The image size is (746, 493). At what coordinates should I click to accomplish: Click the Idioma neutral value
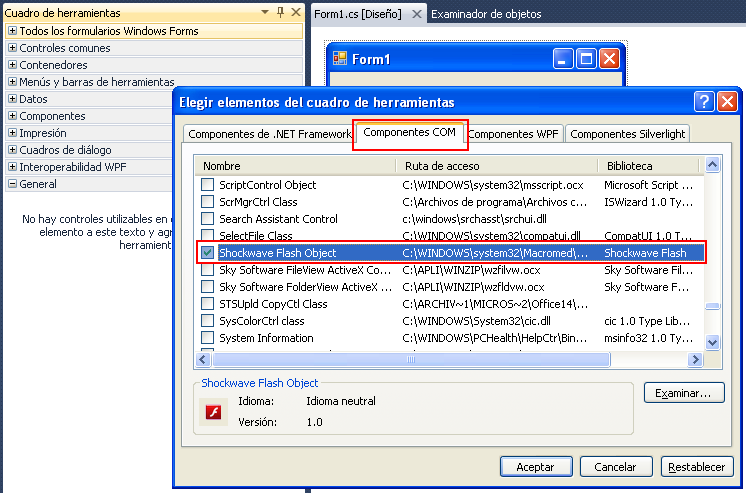341,401
